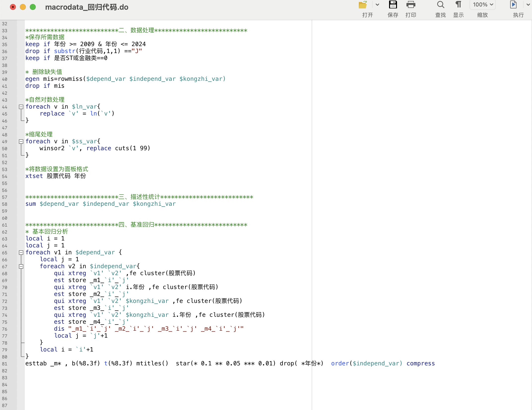Click the 描述性统计 section header

[x=139, y=197]
